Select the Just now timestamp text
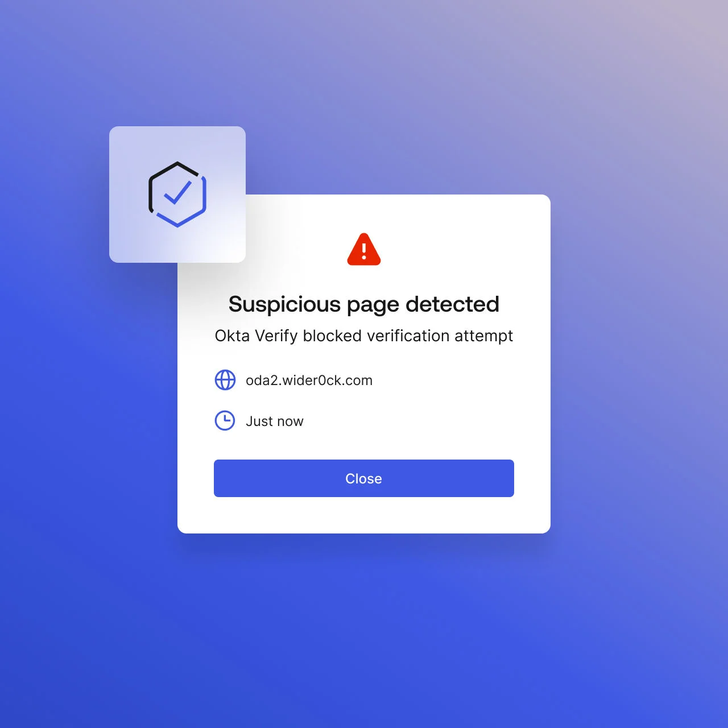 [275, 421]
